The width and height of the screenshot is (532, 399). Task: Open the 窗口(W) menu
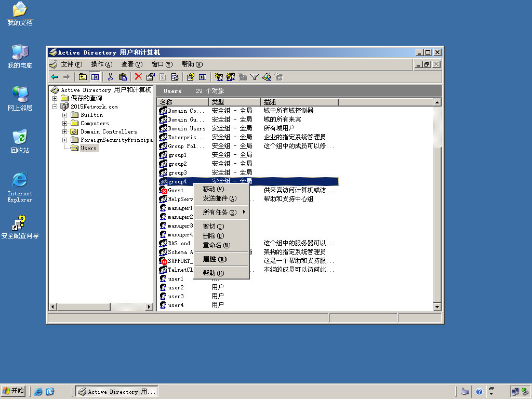(x=162, y=64)
